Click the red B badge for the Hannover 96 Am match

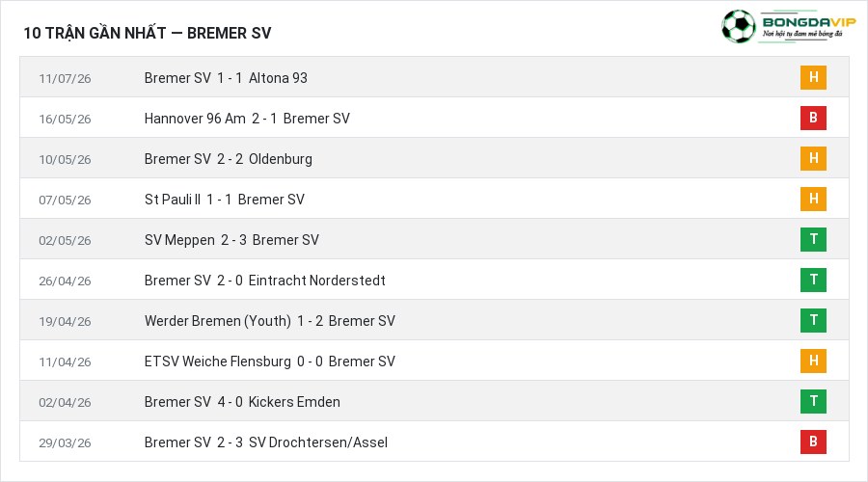pos(813,118)
